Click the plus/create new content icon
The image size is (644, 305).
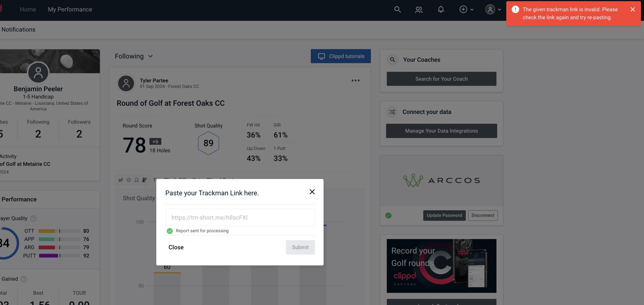(x=463, y=9)
